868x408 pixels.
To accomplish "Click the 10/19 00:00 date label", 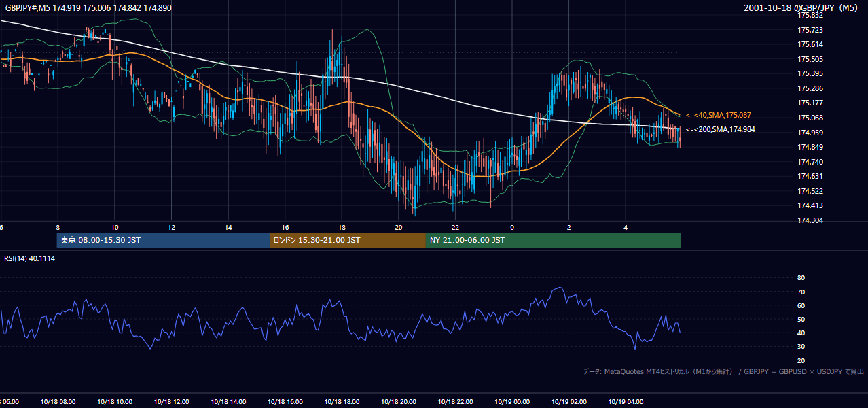I will 512,401.
